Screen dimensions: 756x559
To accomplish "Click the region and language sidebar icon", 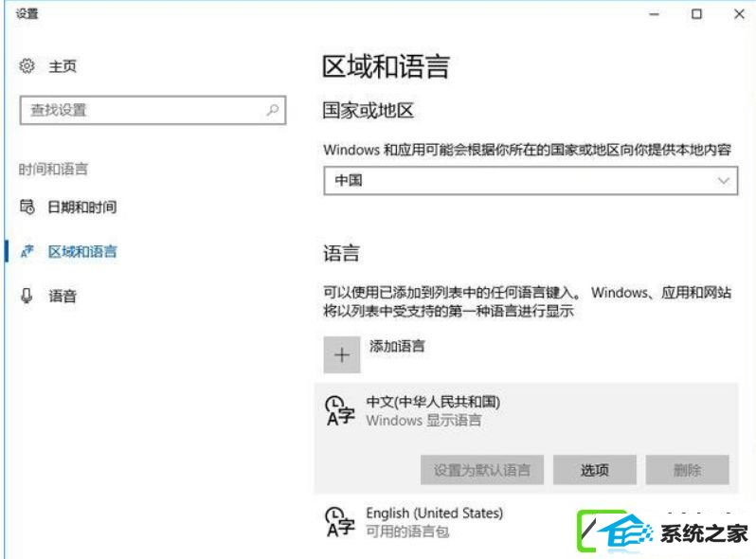I will [27, 251].
